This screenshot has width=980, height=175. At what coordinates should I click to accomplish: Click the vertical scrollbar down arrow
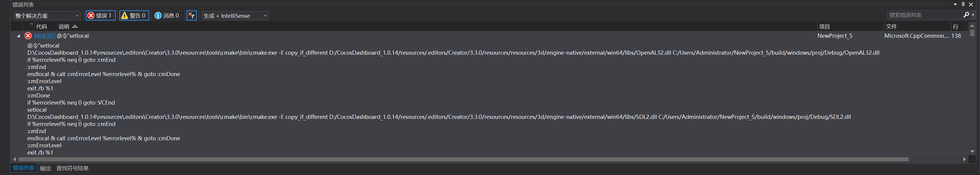coord(972,152)
